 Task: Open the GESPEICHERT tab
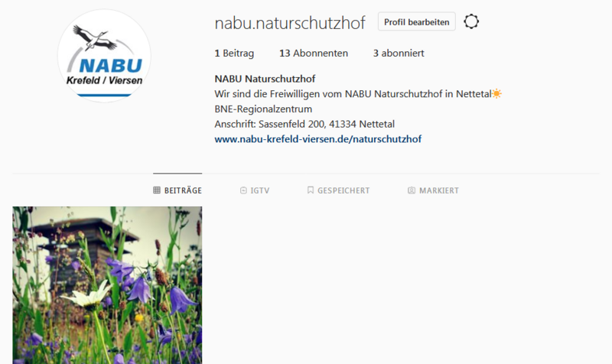(338, 190)
